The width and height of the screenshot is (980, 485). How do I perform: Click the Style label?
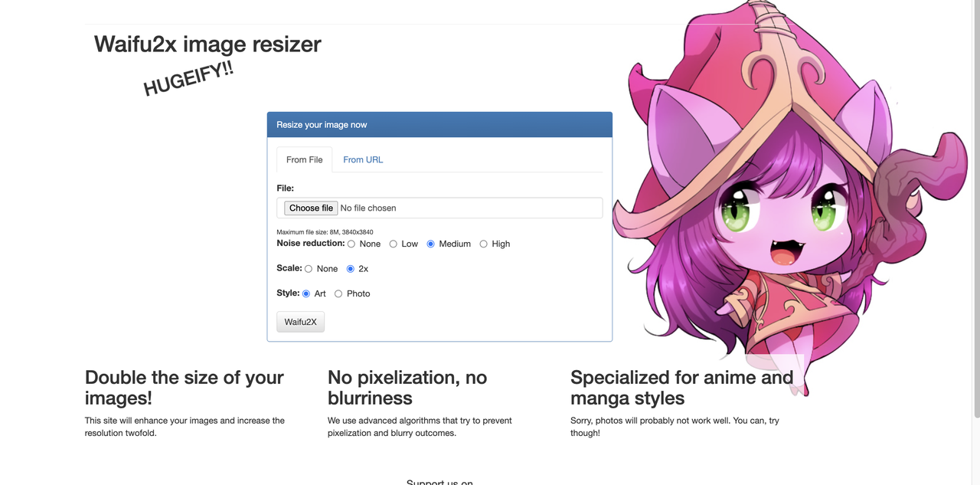coord(288,293)
